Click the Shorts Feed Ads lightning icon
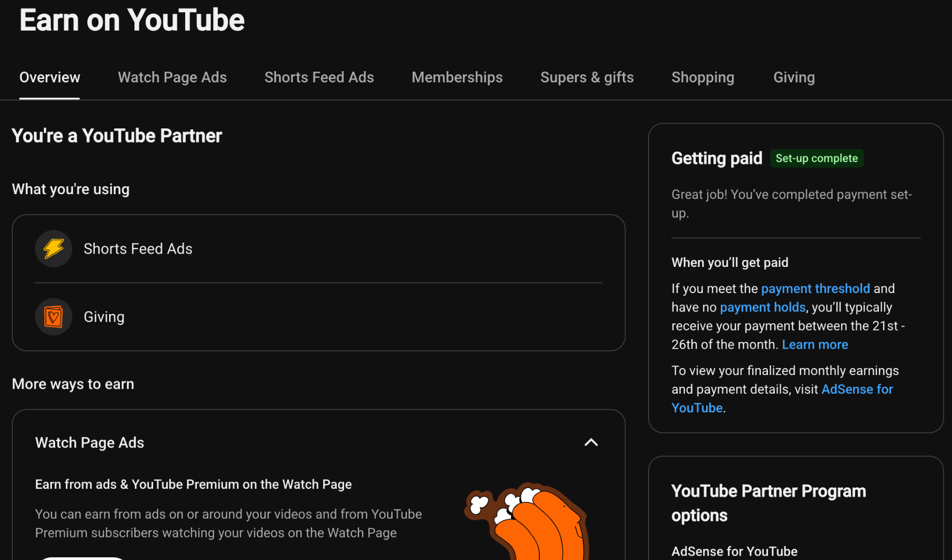952x560 pixels. pos(54,249)
